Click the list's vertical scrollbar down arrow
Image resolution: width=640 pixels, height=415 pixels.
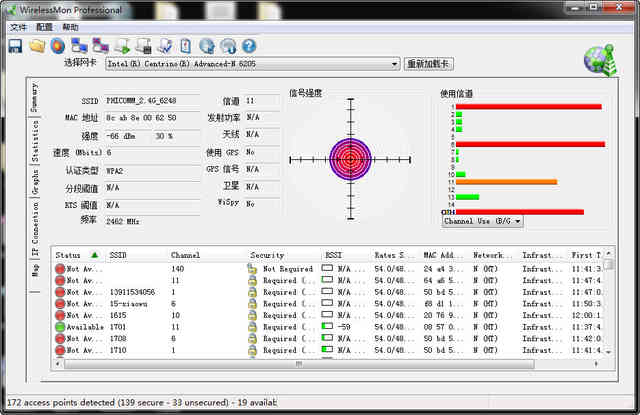tap(609, 352)
